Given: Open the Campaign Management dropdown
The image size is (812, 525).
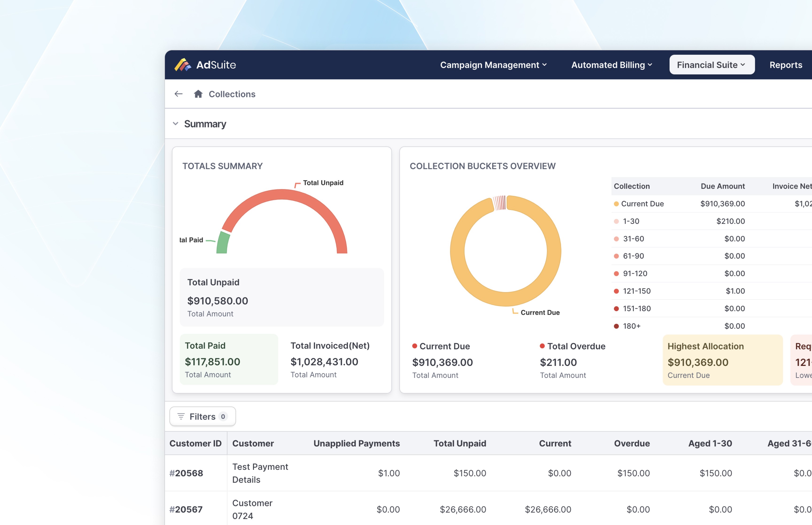Looking at the screenshot, I should [x=493, y=65].
